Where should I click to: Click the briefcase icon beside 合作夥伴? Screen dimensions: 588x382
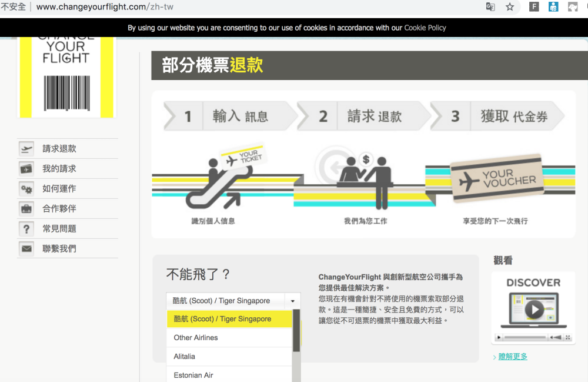(26, 209)
